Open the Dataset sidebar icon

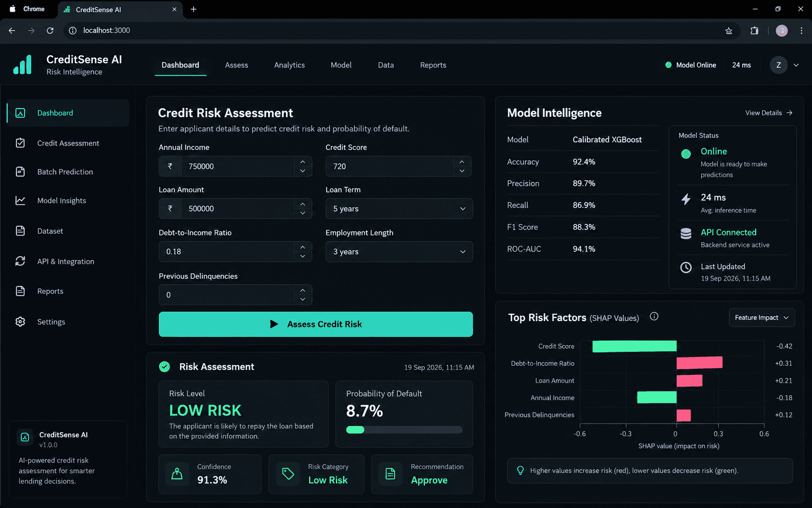[20, 231]
